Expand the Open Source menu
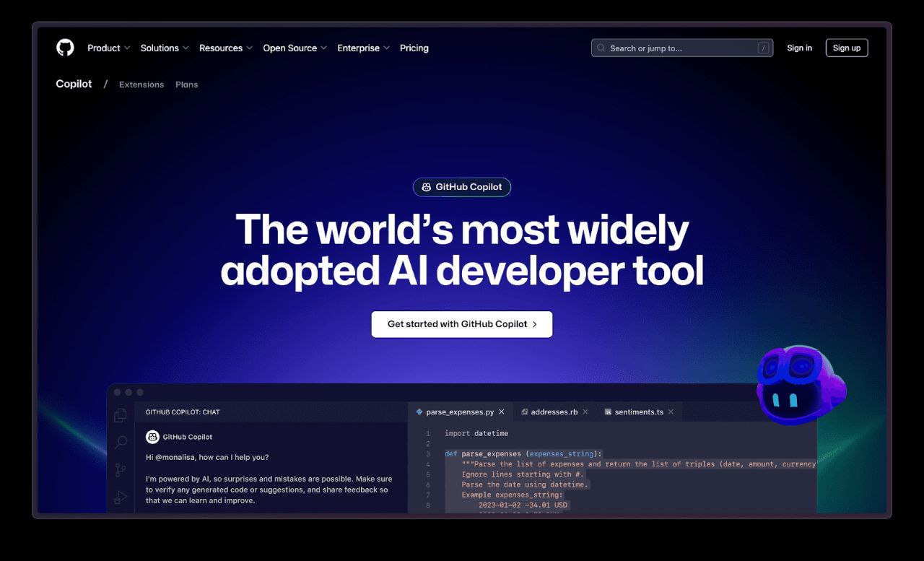 (295, 48)
